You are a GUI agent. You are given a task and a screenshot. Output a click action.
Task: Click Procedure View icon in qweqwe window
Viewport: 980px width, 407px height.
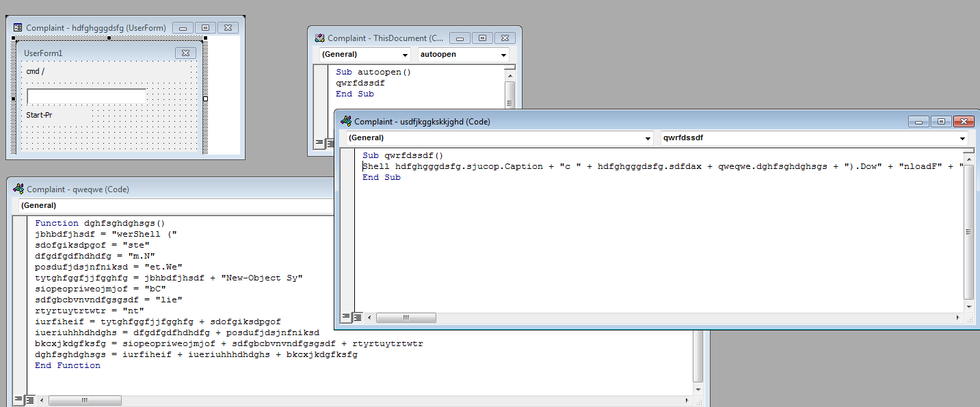(18, 400)
